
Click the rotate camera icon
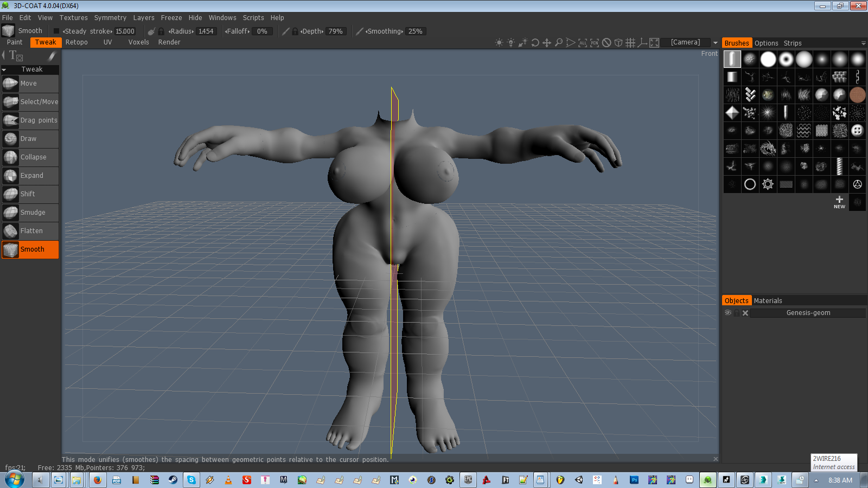pos(535,43)
